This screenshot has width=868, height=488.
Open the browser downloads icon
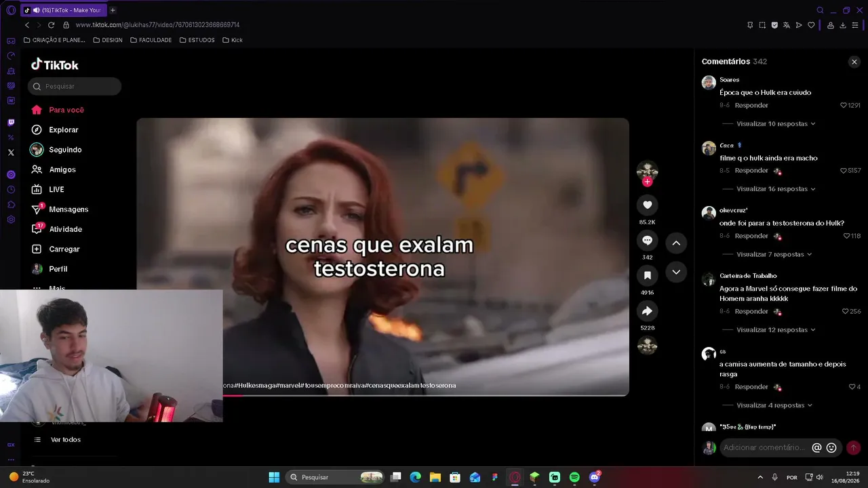(843, 25)
